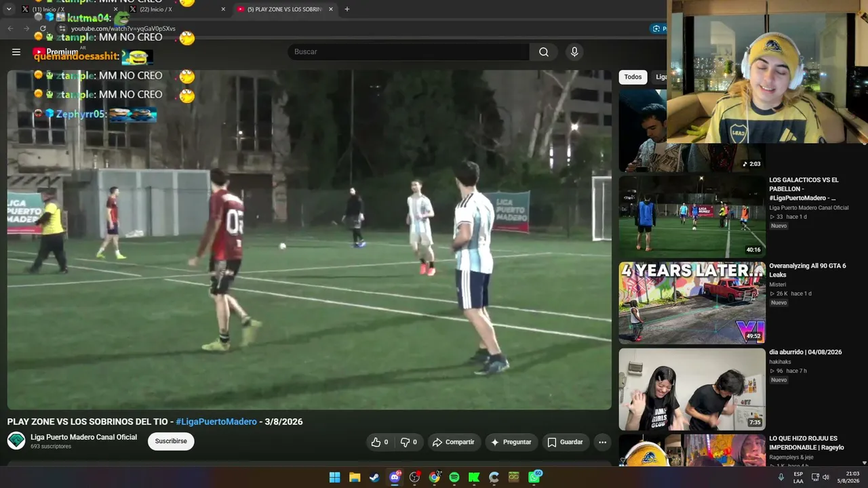Viewport: 868px width, 488px height.
Task: Click the 693 suscriptores text
Action: click(51, 447)
